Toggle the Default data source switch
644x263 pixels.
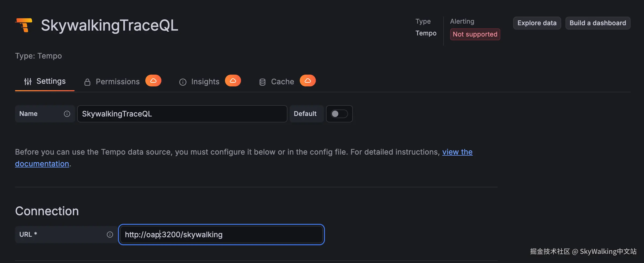(x=339, y=114)
